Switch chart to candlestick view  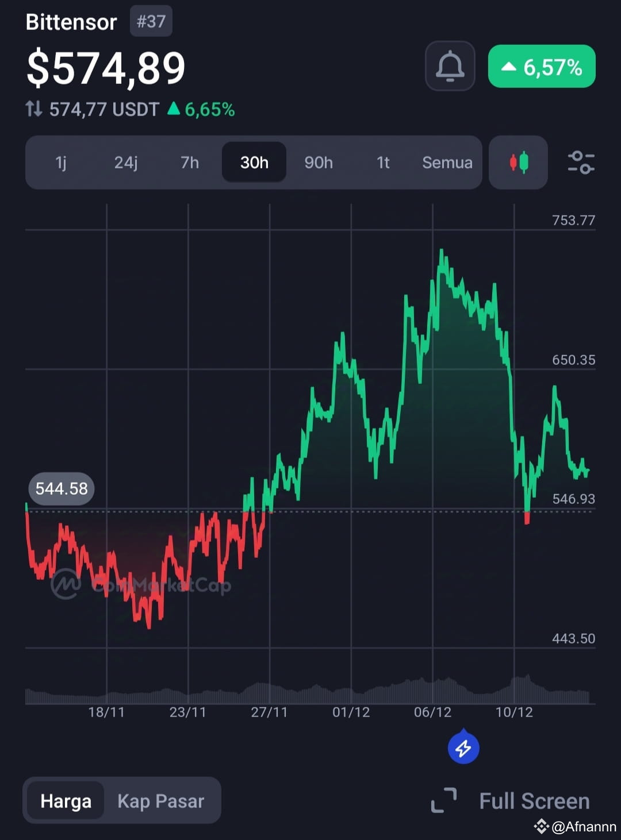(517, 163)
